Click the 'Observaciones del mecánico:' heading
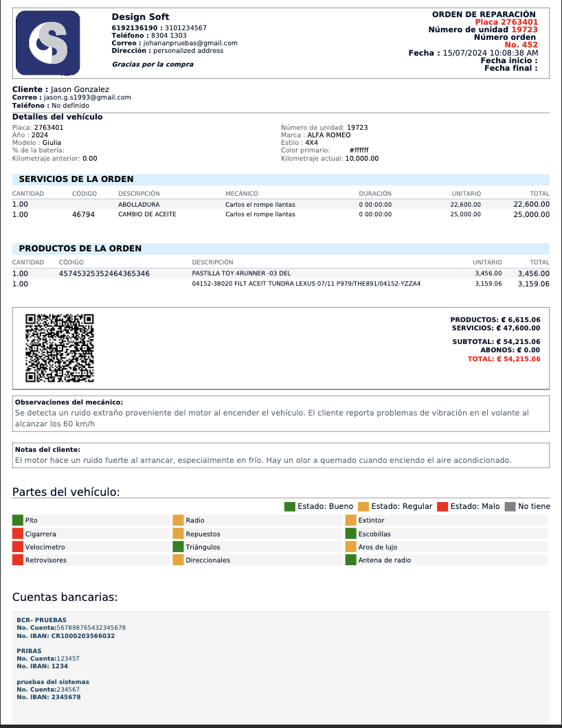562x728 pixels. tap(69, 402)
